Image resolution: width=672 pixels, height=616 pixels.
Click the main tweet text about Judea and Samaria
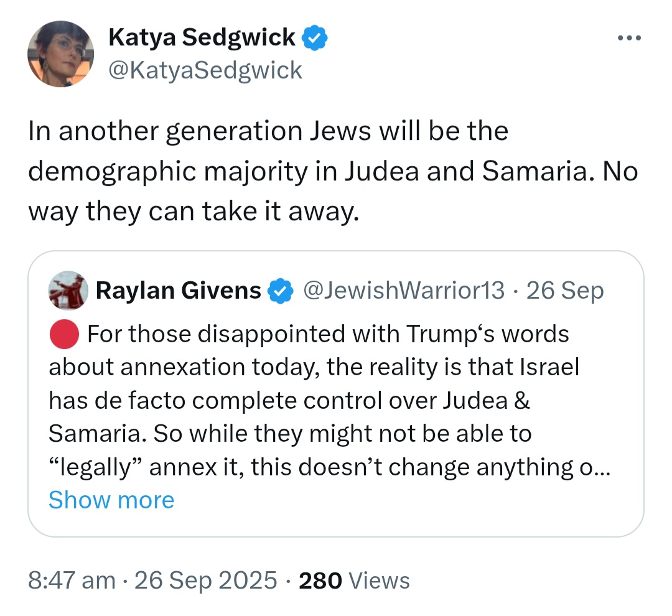[x=332, y=171]
